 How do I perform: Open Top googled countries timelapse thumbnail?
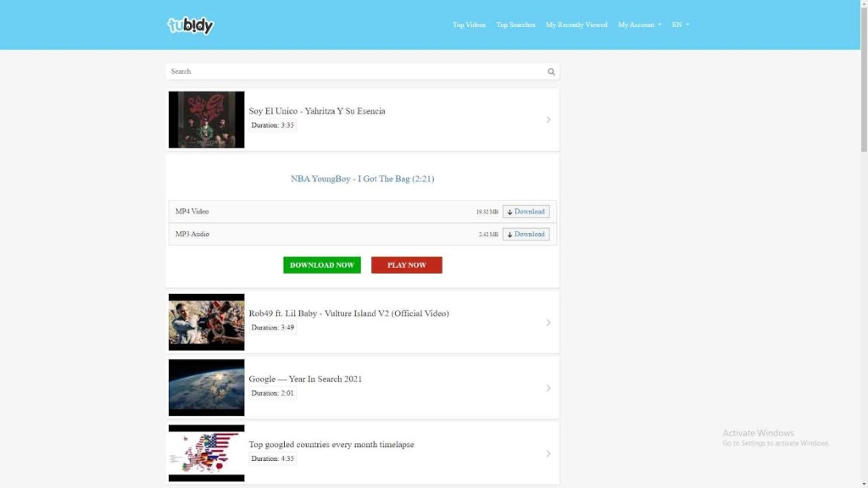click(x=207, y=453)
